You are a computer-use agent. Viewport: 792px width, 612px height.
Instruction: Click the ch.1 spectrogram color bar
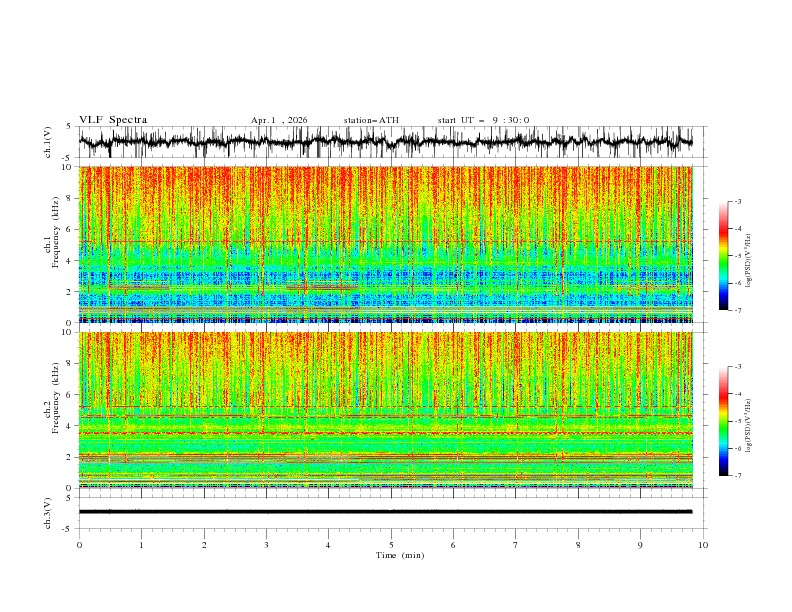tap(723, 256)
